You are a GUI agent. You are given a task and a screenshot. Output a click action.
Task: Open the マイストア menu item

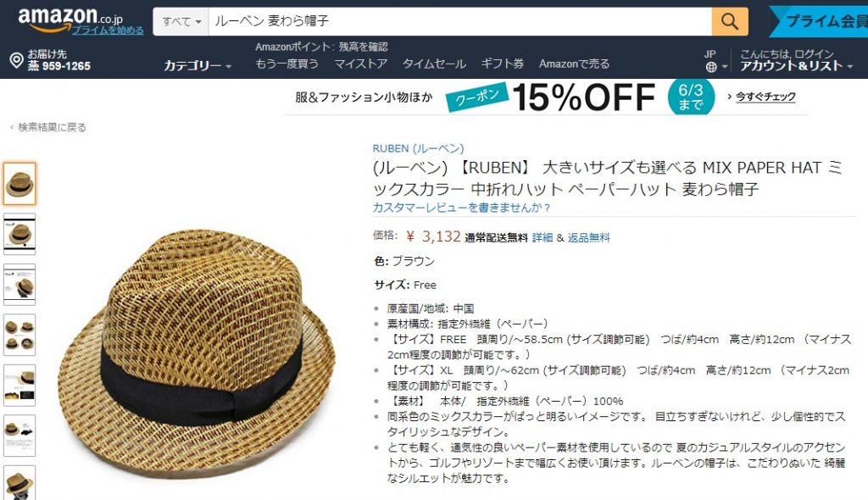pyautogui.click(x=360, y=64)
